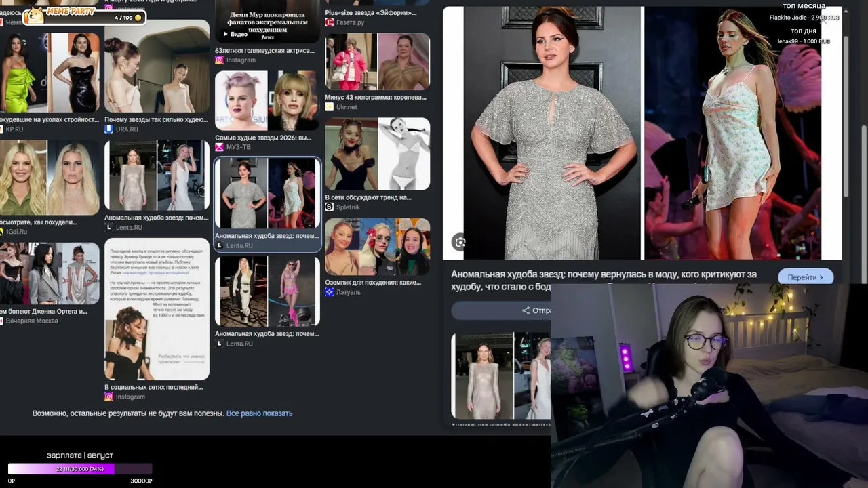Open the result title 'осмотрите, как похудели...'
This screenshot has height=488, width=868.
tap(39, 222)
